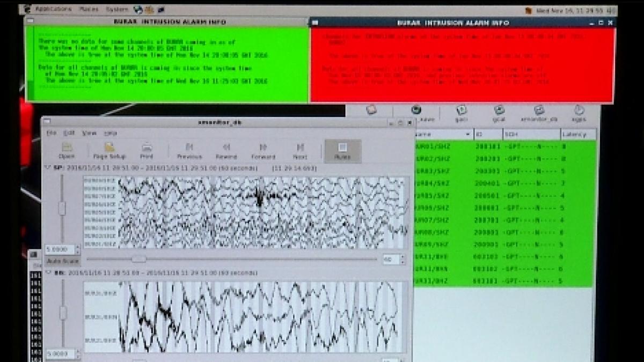Toggle the Auto button in toolbar
This screenshot has width=644, height=362.
(x=342, y=150)
